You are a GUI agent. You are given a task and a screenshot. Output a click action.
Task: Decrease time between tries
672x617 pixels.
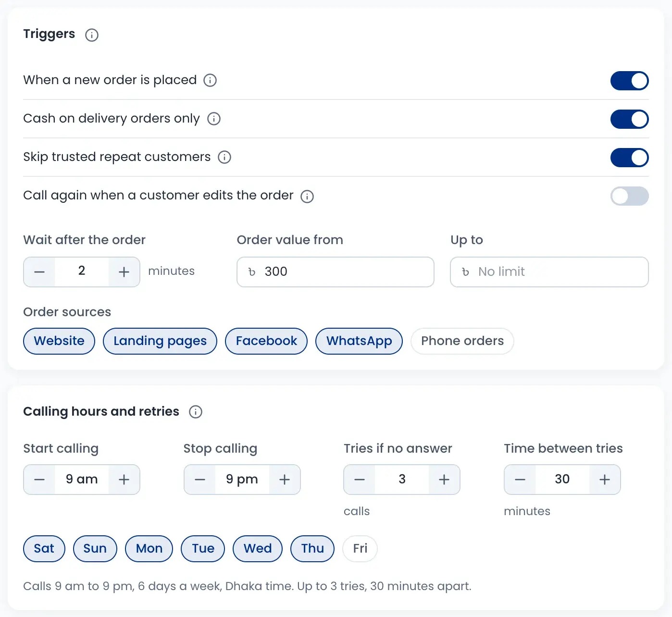coord(520,480)
